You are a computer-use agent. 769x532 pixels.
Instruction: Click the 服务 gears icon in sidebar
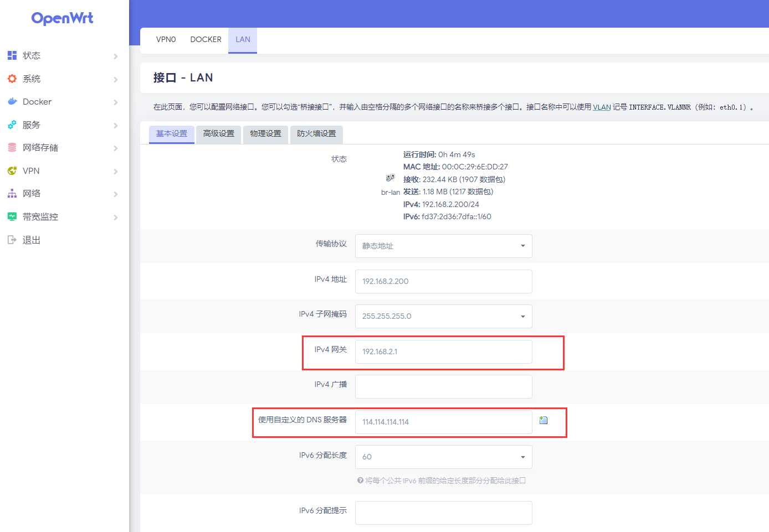12,125
